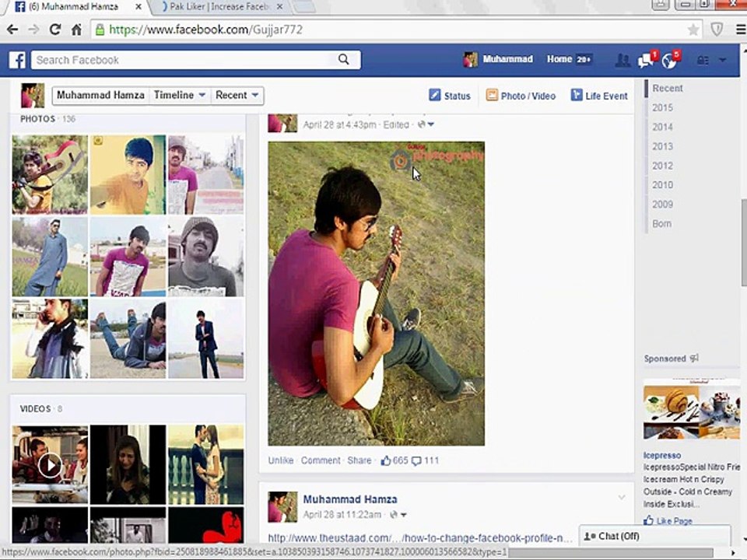Viewport: 747px width, 560px height.
Task: Expand the Timeline dropdown
Action: (180, 95)
